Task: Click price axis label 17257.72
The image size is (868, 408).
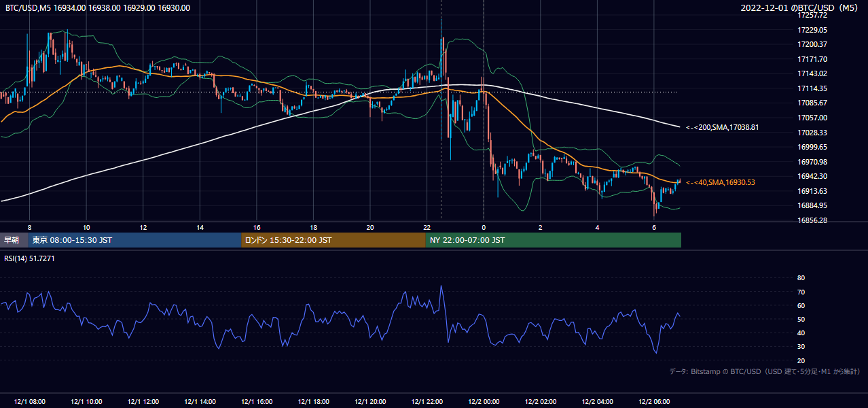Action: point(812,15)
